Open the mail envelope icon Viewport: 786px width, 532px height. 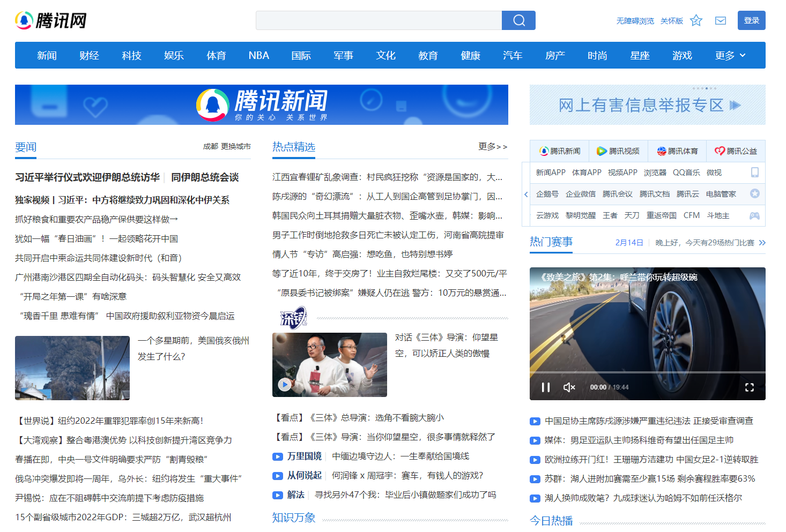point(721,20)
